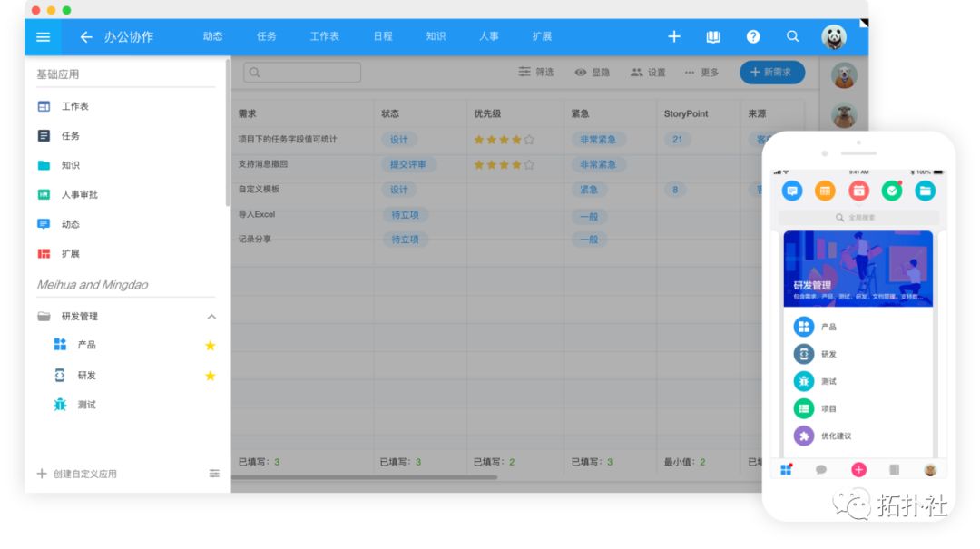
Task: Open row 导入Excel
Action: click(256, 214)
